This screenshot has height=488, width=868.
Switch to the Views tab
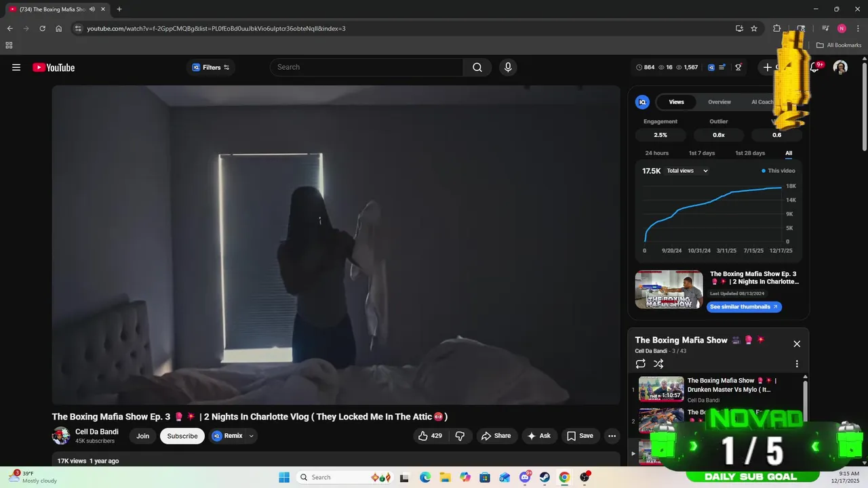coord(676,102)
